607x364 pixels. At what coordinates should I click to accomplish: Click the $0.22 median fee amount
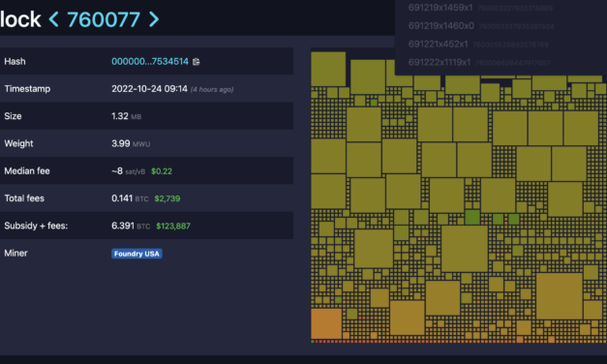(162, 171)
